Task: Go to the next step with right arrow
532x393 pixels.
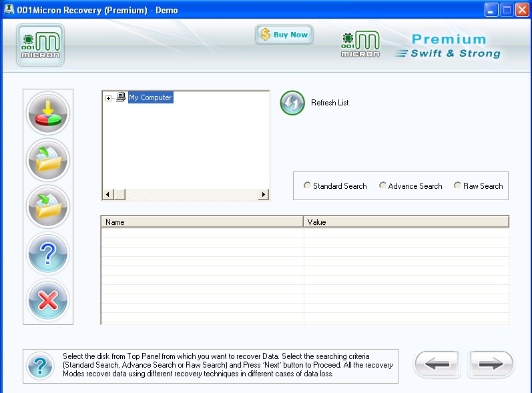Action: point(490,364)
